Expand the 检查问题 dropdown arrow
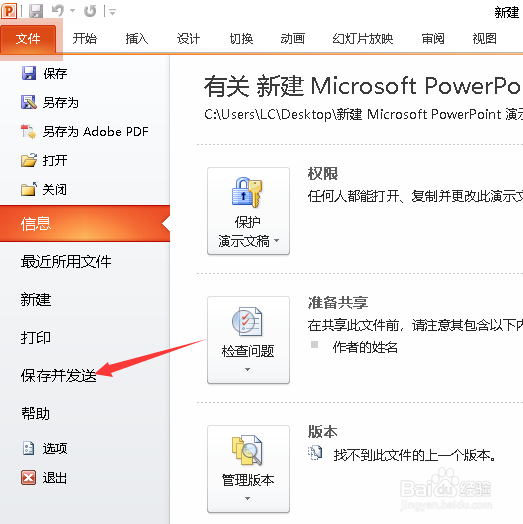 [x=248, y=369]
